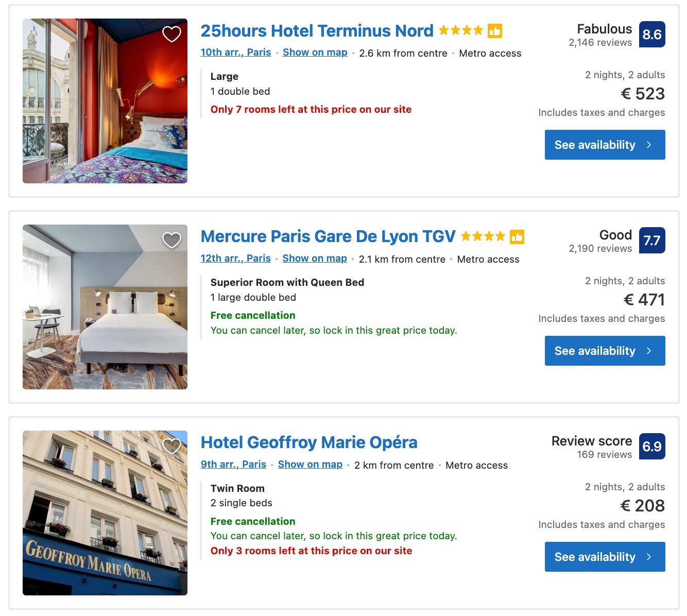Click the thumbs-up badge next to Terminus Nord stars
Screen dimensions: 687x616
(x=495, y=31)
